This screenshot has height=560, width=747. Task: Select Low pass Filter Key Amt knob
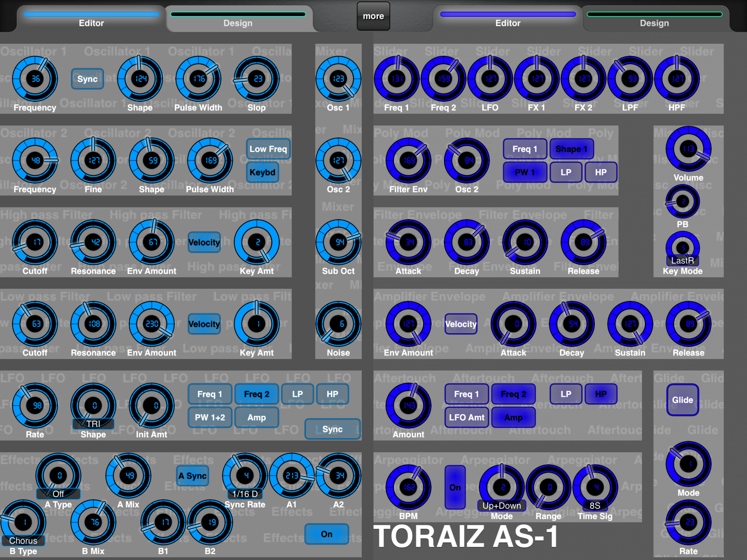pos(257,324)
